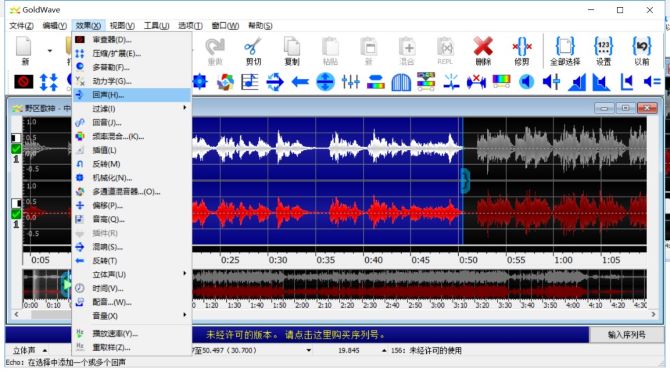Choose Echo (回声) from the Effects menu

[x=132, y=95]
